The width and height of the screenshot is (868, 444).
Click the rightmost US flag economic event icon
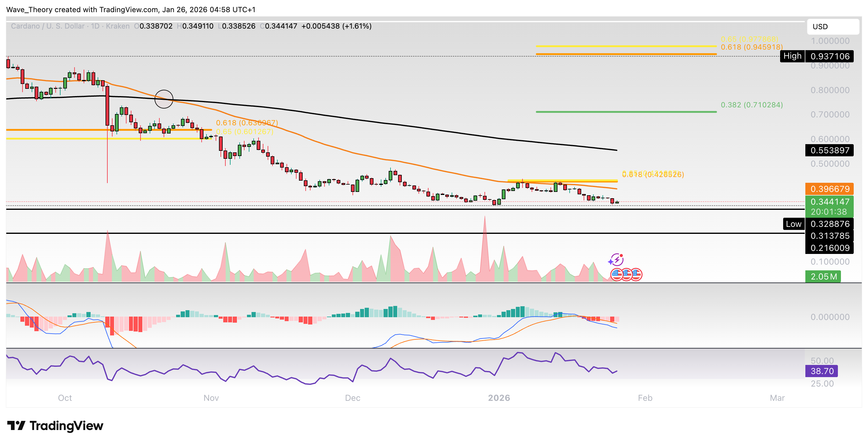637,275
